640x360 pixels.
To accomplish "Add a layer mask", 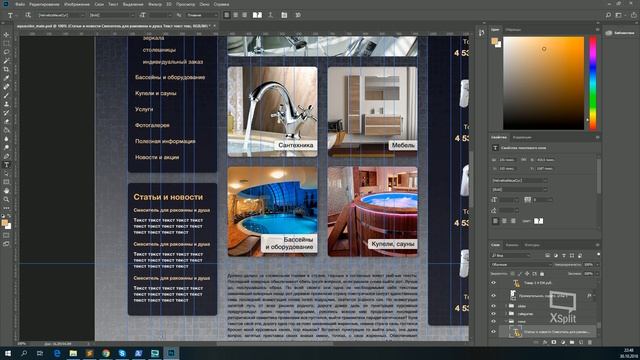I will pyautogui.click(x=554, y=342).
